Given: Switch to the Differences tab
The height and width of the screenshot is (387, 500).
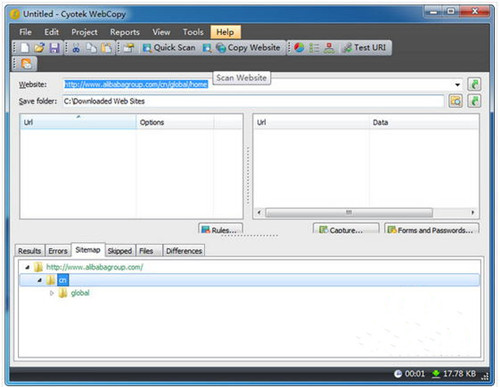Looking at the screenshot, I should click(x=184, y=251).
